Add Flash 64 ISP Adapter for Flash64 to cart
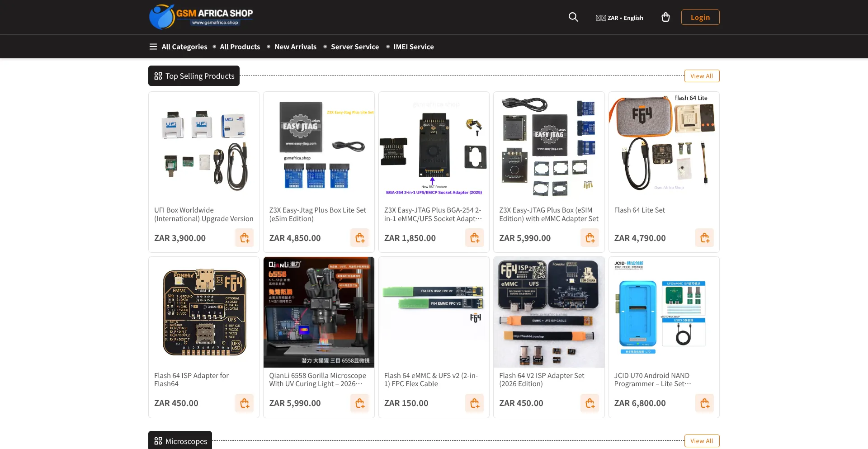The height and width of the screenshot is (449, 868). [x=245, y=403]
